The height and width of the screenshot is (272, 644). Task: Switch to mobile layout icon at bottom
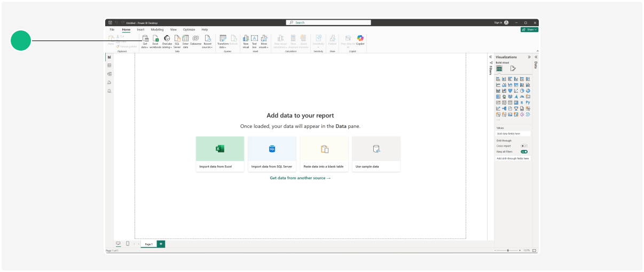[127, 244]
